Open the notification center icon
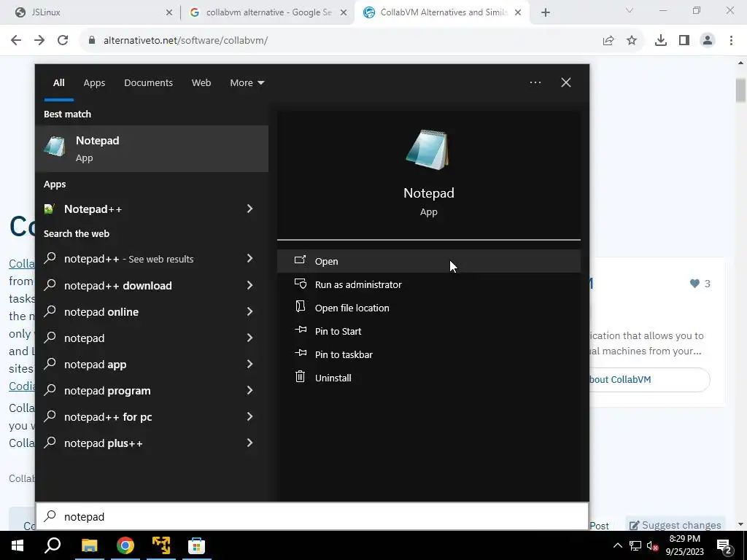Screen dimensions: 747x560 (x=724, y=545)
